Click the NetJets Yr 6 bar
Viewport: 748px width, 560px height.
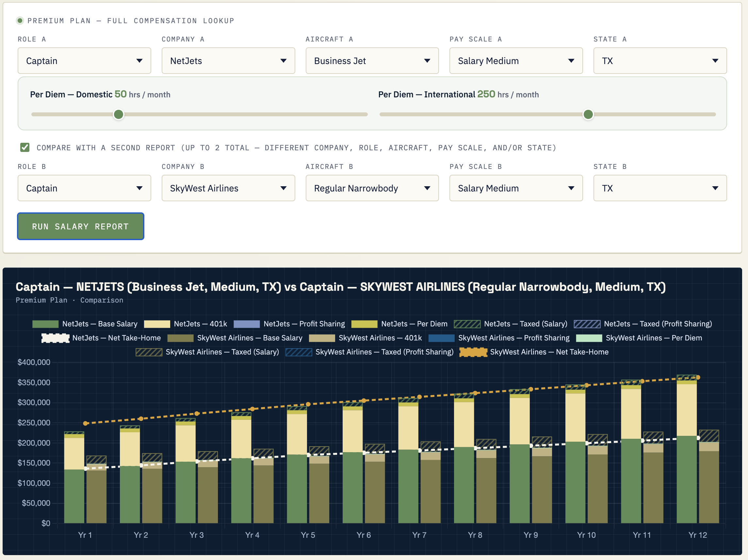[x=352, y=463]
